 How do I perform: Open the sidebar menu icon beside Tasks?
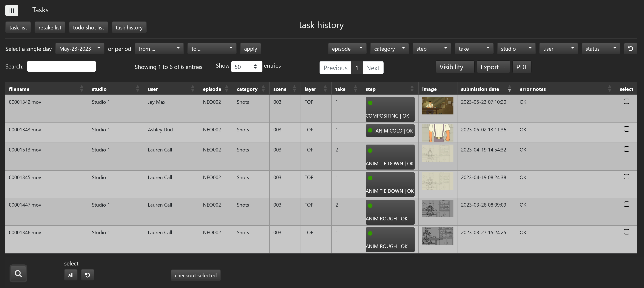click(12, 10)
